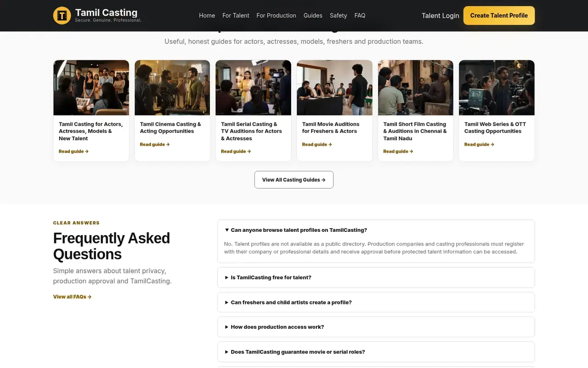Expand 'Does TamilCasting guarantee movie or serial roles?'
Image resolution: width=588 pixels, height=368 pixels.
click(376, 352)
